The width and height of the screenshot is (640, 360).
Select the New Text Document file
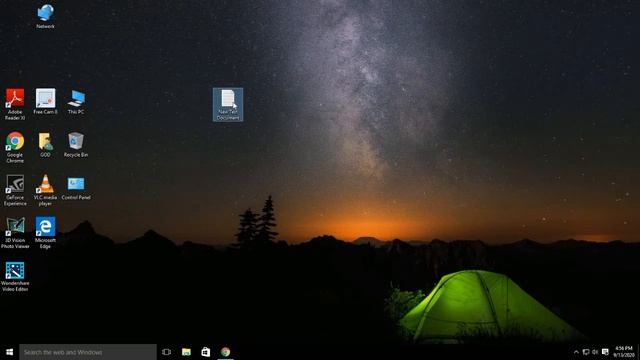[x=228, y=104]
